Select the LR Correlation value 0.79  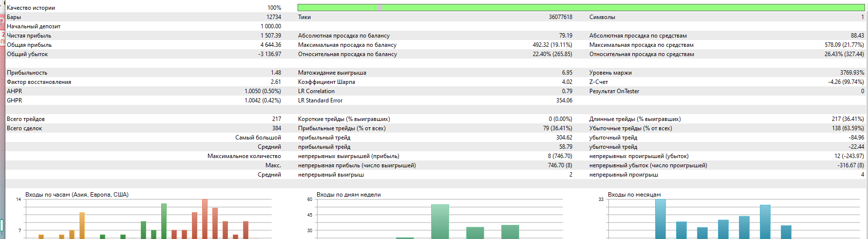pos(567,91)
